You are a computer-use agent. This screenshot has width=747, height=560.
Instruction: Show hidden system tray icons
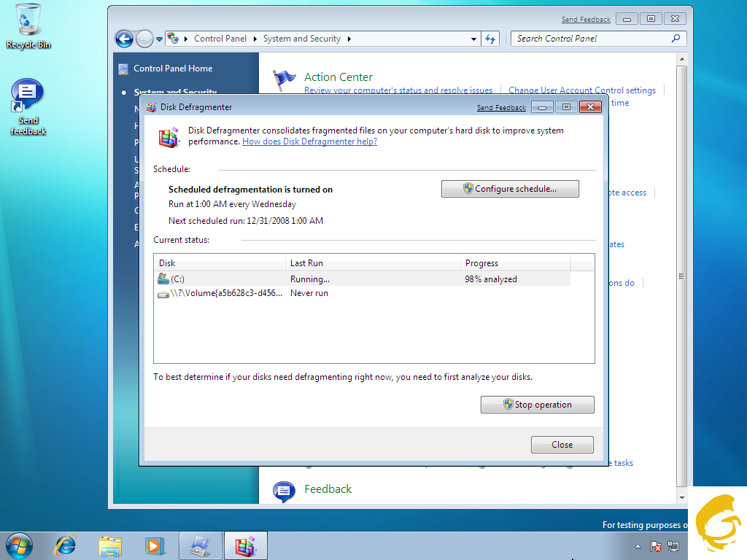638,546
